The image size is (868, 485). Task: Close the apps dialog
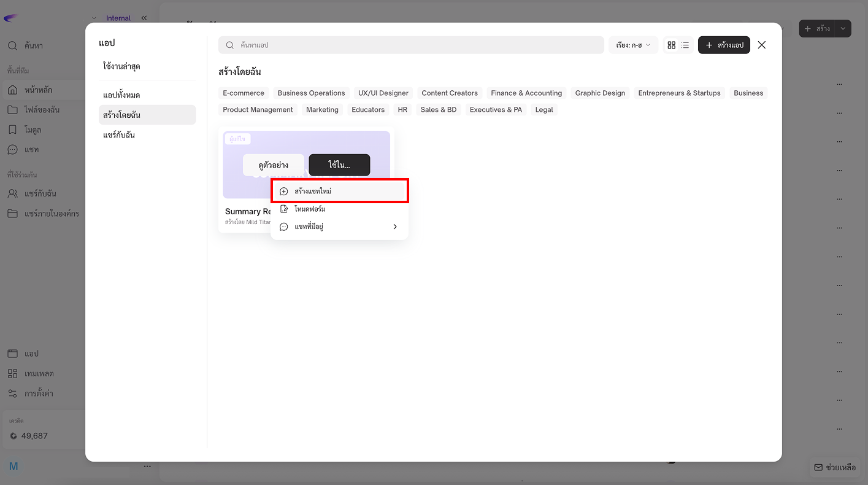762,45
